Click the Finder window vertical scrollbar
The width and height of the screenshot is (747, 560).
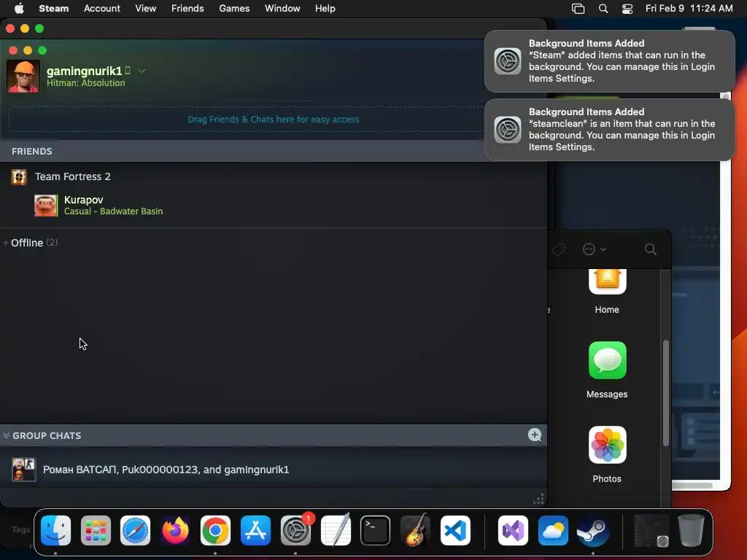pos(665,393)
